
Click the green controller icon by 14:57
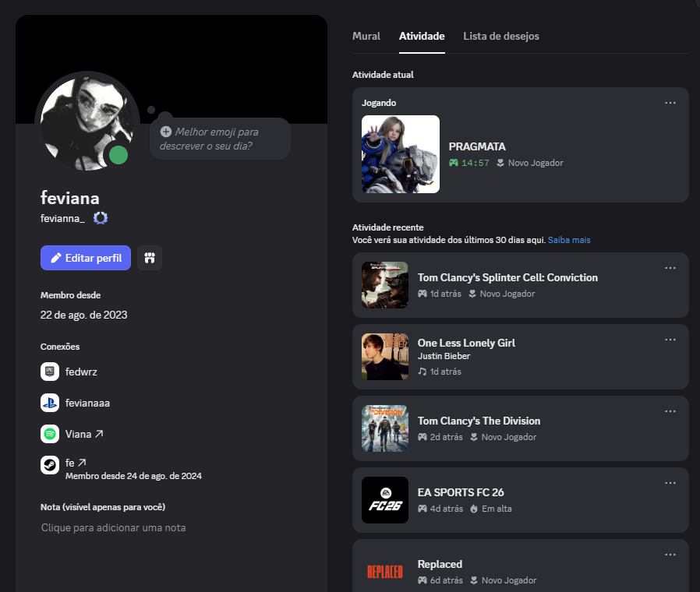coord(454,163)
